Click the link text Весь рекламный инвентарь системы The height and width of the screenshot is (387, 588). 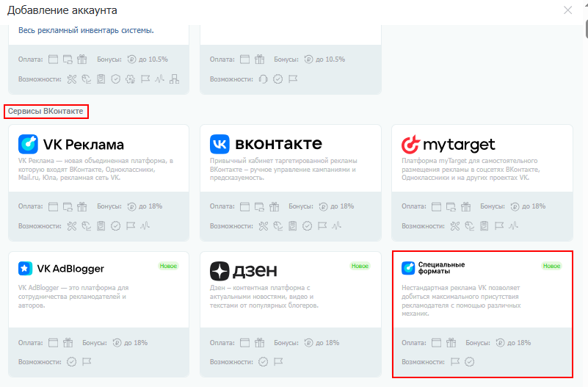[x=86, y=30]
